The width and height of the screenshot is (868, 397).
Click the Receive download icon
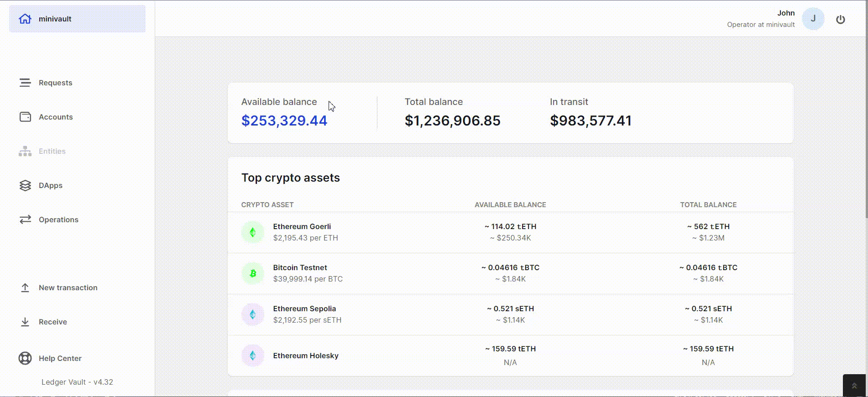(x=25, y=322)
